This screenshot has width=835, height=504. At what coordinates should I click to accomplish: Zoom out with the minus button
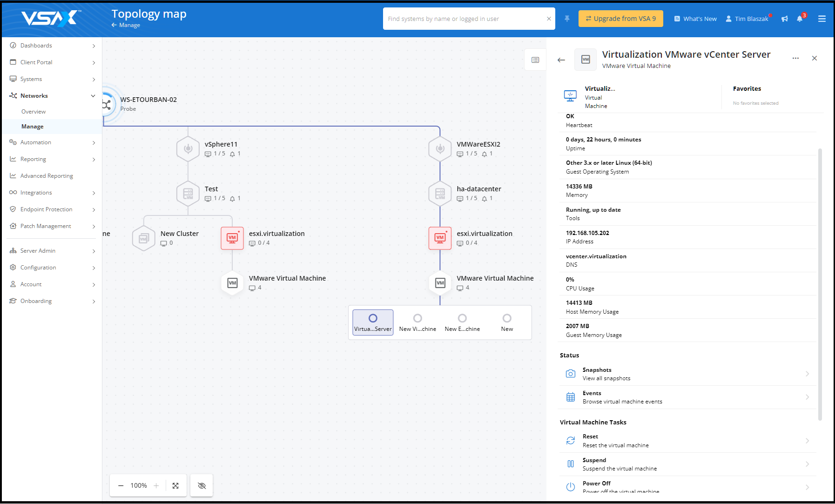point(121,485)
